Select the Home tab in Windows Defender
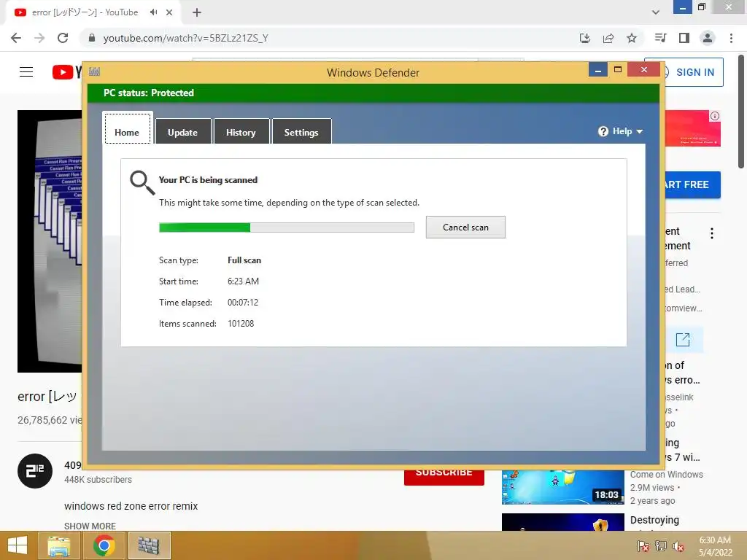The height and width of the screenshot is (560, 747). pos(127,128)
